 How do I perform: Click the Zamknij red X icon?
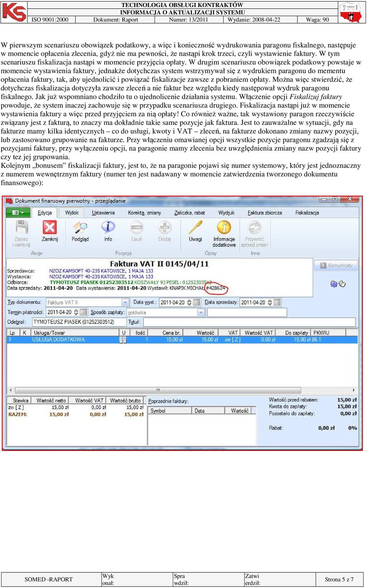[x=49, y=227]
